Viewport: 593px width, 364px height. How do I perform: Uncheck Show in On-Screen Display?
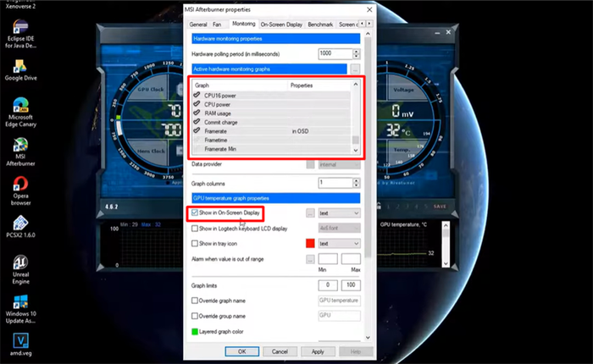[x=195, y=212]
